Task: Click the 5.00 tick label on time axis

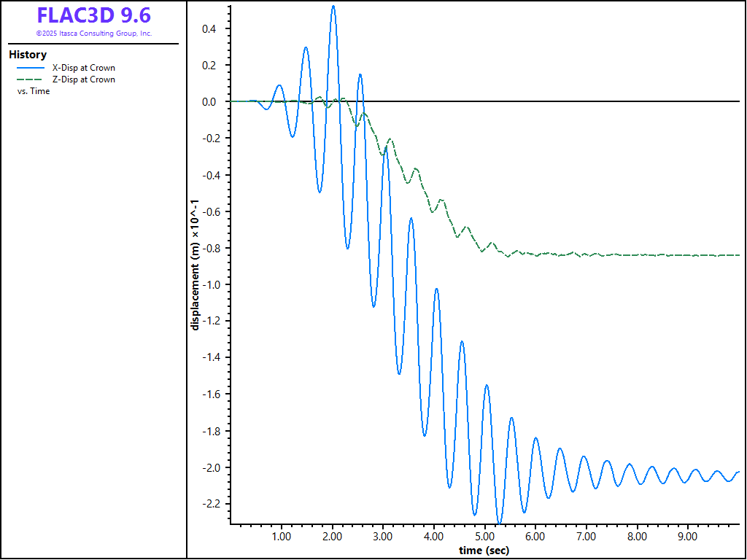Action: [x=484, y=537]
